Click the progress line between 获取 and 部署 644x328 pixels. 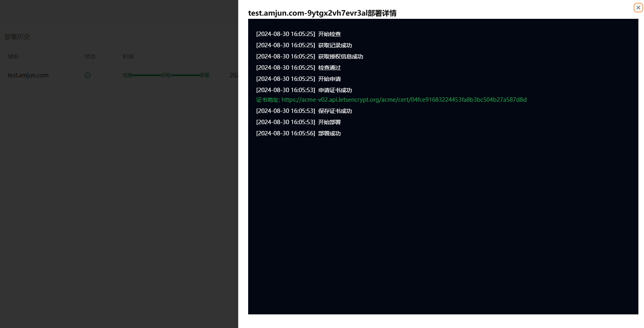[x=185, y=75]
